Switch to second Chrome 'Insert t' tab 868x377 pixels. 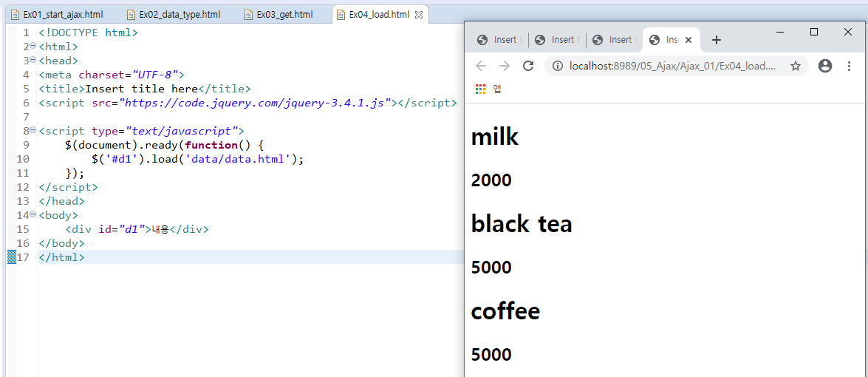coord(558,40)
